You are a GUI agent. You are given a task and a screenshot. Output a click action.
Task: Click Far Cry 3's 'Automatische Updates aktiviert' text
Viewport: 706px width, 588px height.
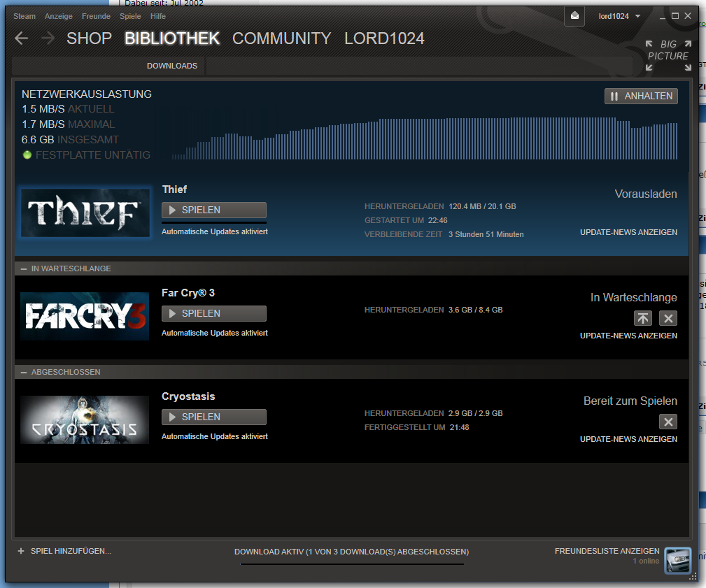click(x=215, y=333)
